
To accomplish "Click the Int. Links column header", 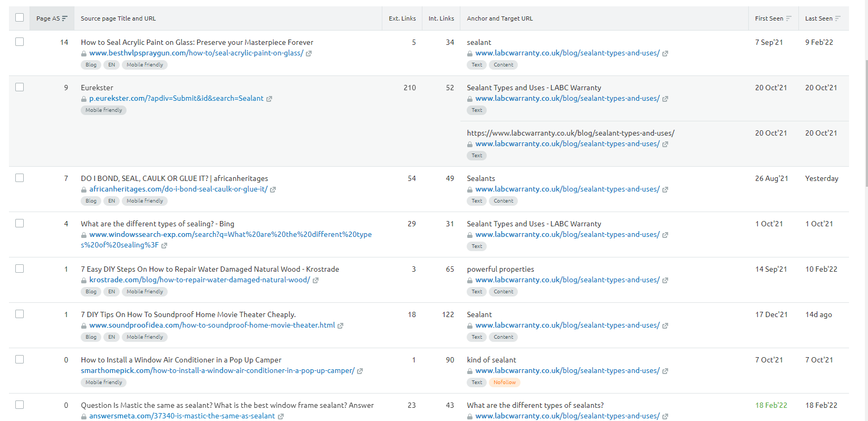I will tap(441, 18).
